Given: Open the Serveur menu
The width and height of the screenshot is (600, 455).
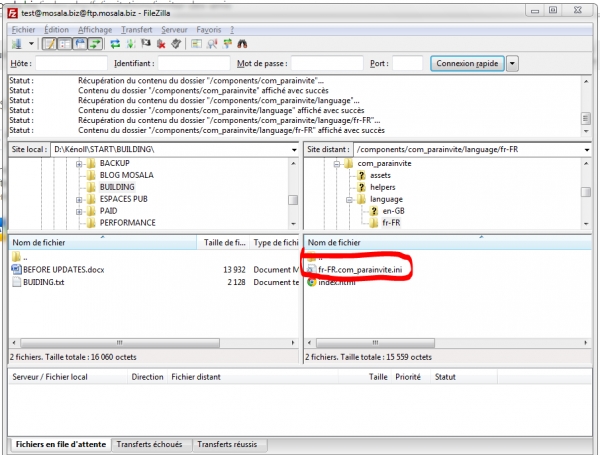Looking at the screenshot, I should coord(174,29).
